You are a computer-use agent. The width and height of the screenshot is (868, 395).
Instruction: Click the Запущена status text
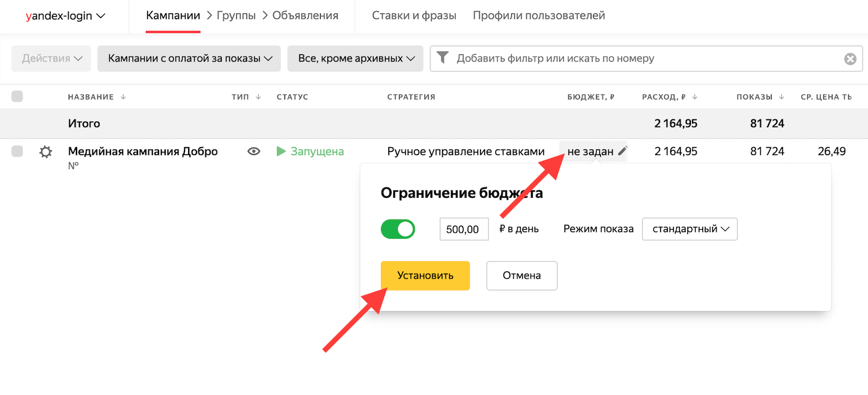pos(317,151)
